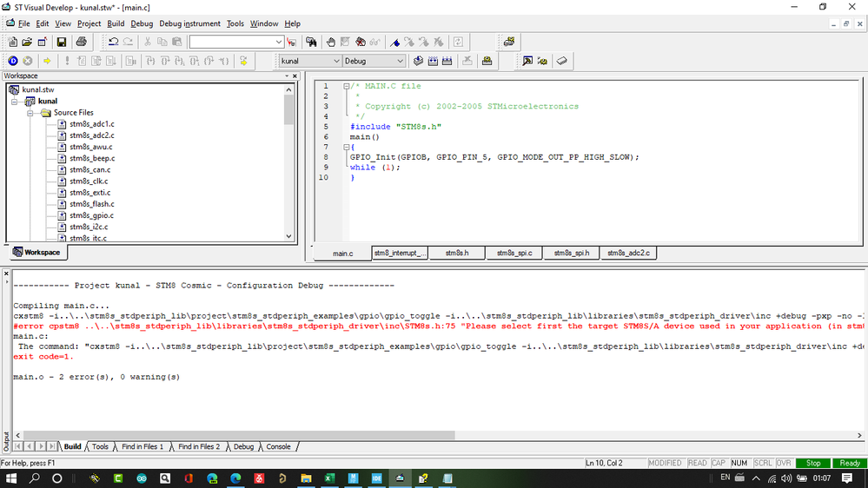Collapse the comment block at line 1

pos(346,86)
